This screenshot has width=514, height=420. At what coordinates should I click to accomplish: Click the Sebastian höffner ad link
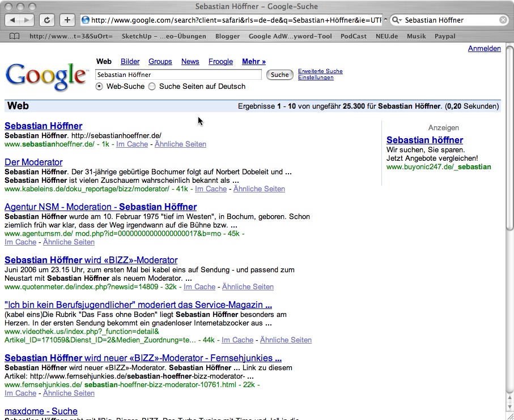(x=425, y=140)
